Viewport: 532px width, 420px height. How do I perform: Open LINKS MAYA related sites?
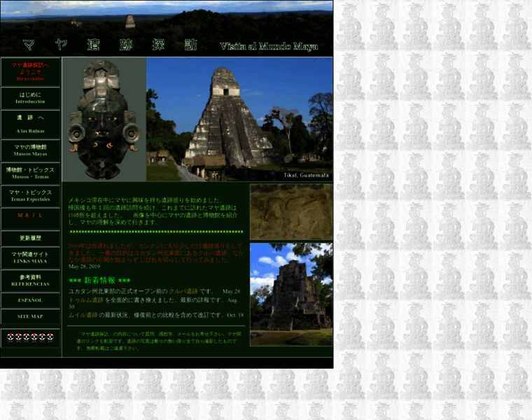pyautogui.click(x=30, y=258)
